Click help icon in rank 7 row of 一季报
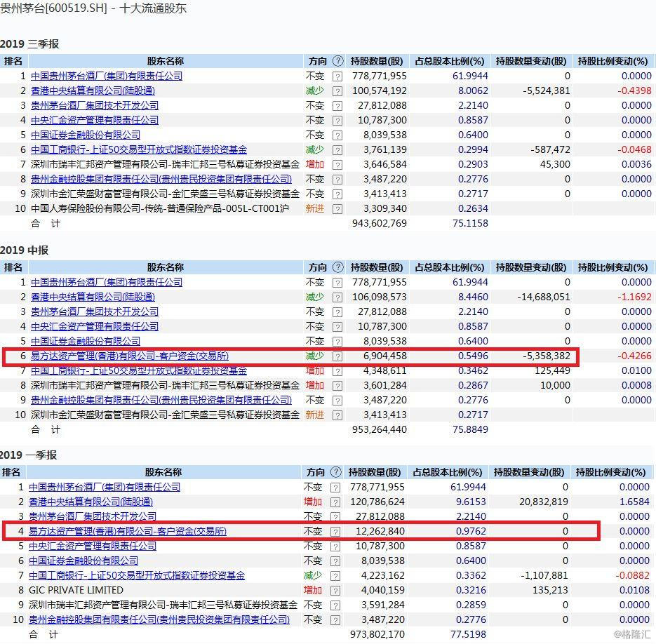Image resolution: width=656 pixels, height=644 pixels. [x=335, y=576]
